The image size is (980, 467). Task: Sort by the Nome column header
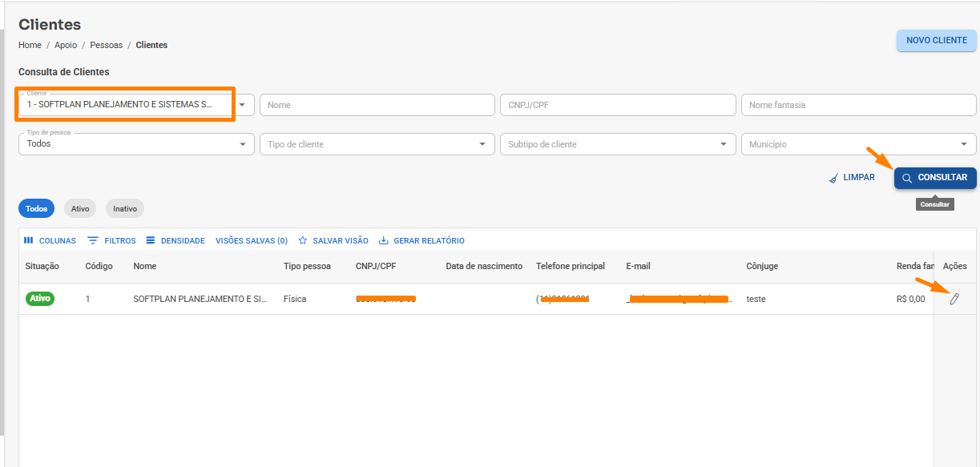click(x=144, y=266)
